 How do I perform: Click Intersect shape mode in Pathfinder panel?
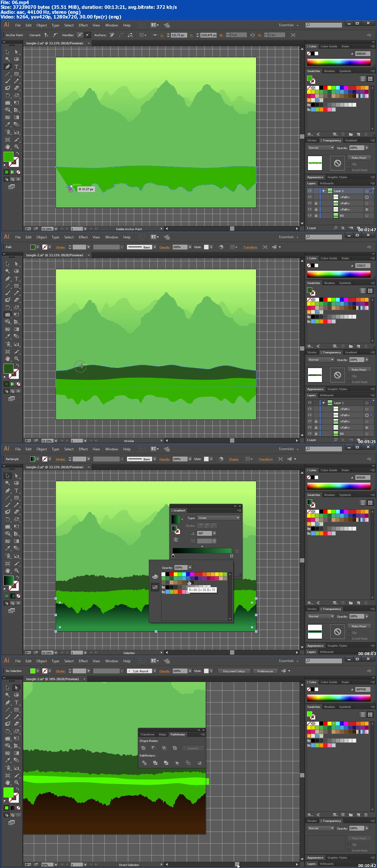[x=164, y=748]
